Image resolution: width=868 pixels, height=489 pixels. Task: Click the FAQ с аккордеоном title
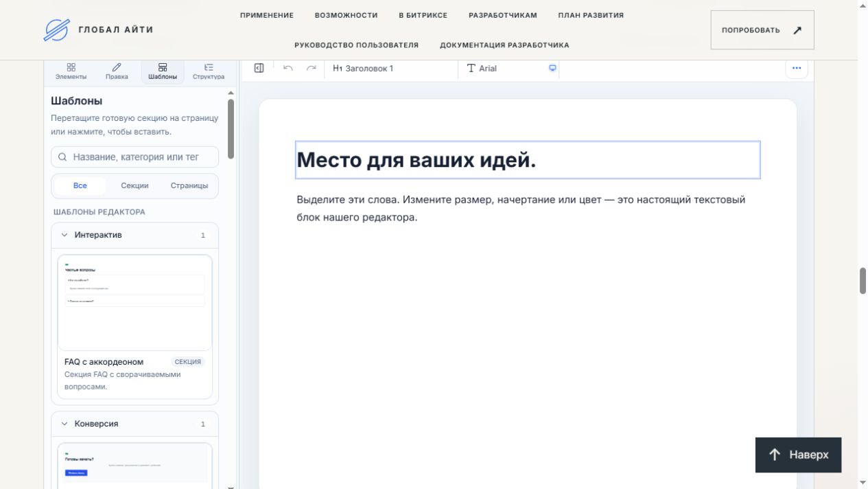[x=104, y=362]
